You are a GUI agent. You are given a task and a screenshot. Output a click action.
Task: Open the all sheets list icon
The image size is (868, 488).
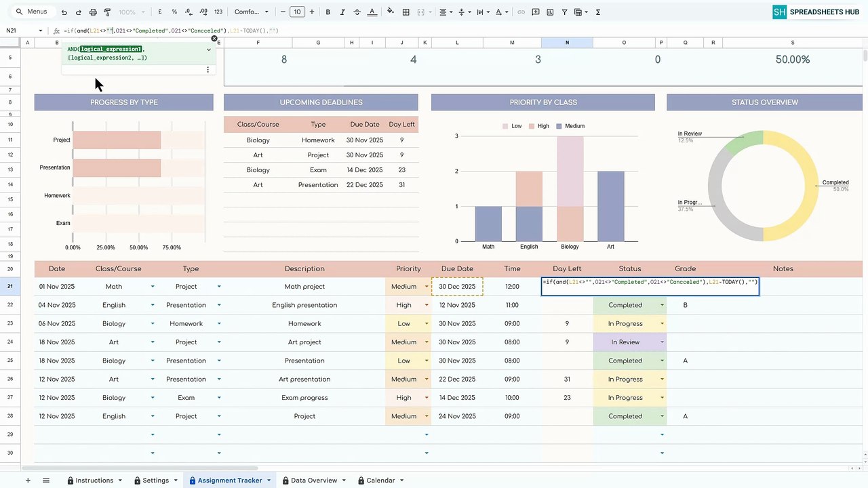[46, 480]
